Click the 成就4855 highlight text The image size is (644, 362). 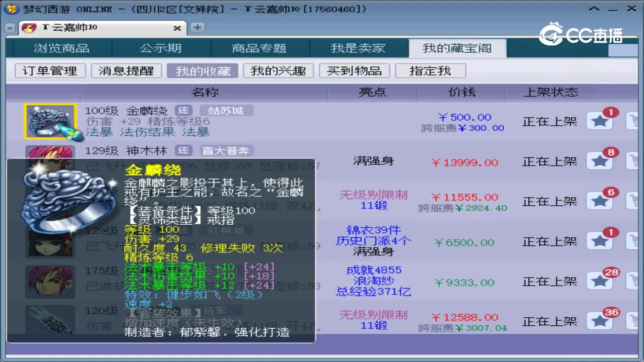pyautogui.click(x=373, y=270)
